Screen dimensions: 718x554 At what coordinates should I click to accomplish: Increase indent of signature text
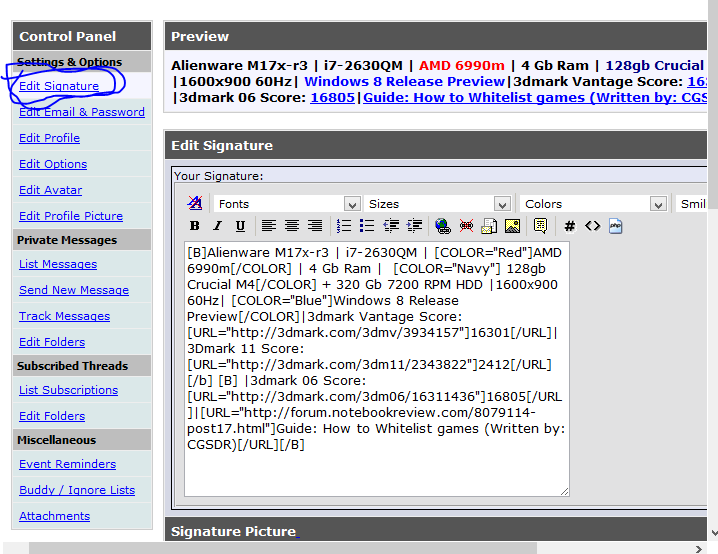414,226
